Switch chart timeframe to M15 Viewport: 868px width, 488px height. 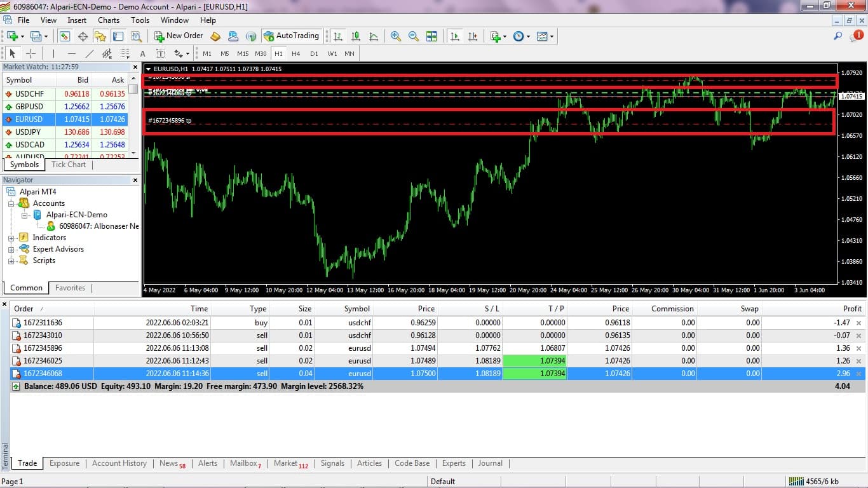[x=243, y=54]
